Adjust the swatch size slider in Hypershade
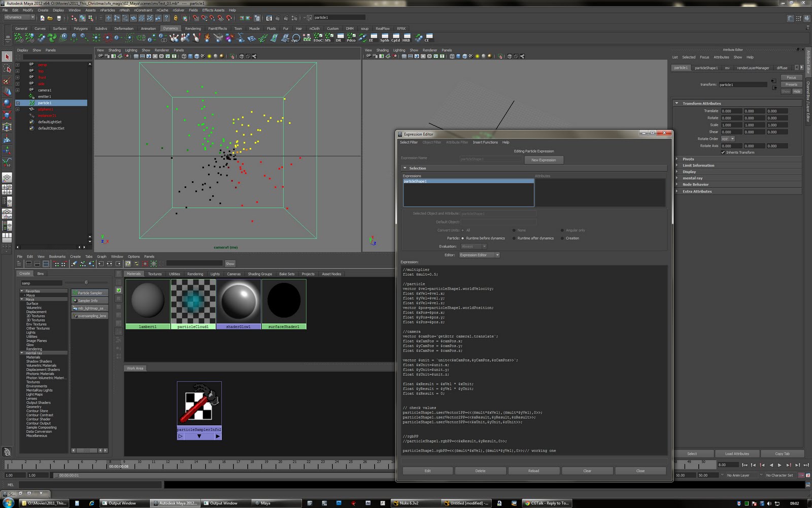Screen dimensions: 812x508 pos(86,283)
